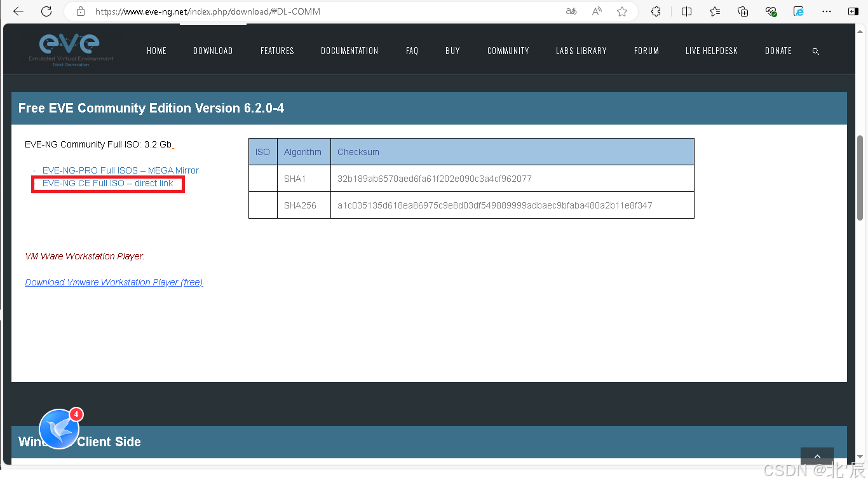The image size is (868, 485).
Task: Click the browser essentials heart icon
Action: 771,11
